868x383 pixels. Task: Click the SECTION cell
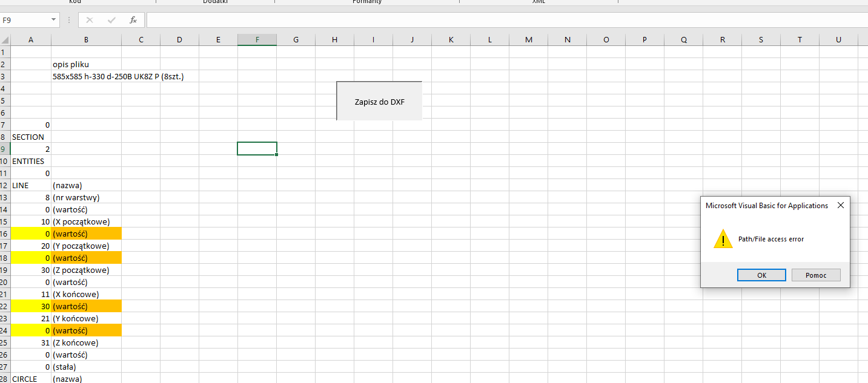click(31, 137)
